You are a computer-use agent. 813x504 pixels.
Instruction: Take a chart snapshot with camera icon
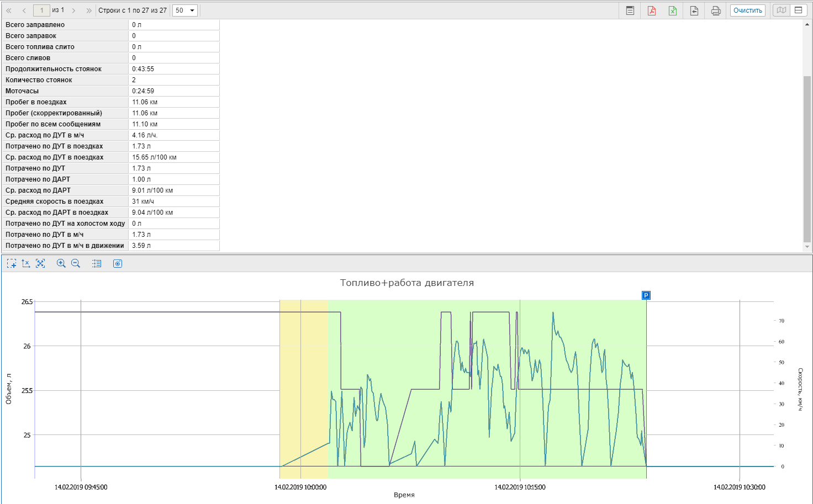118,264
